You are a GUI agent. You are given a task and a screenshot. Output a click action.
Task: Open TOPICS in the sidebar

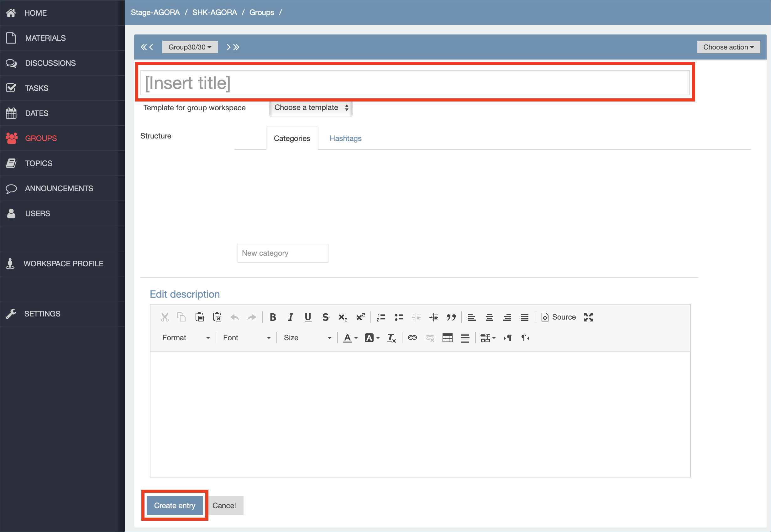(62, 163)
